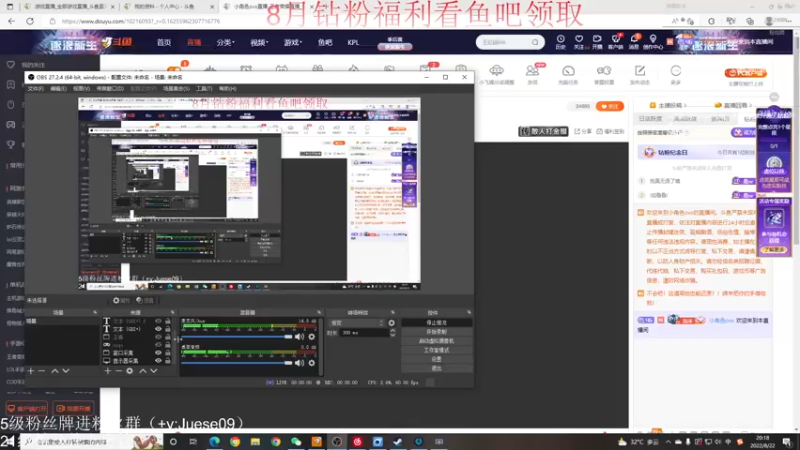Click 工作室模式 button
Viewport: 800px width, 450px height.
[436, 350]
